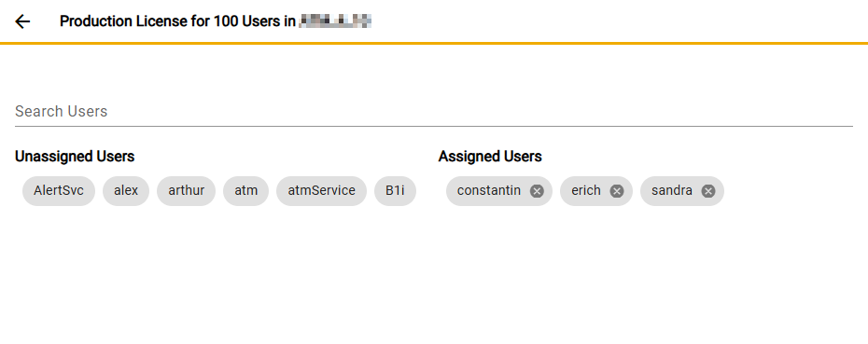The height and width of the screenshot is (344, 868).
Task: Choose the atmService user chip
Action: point(322,191)
